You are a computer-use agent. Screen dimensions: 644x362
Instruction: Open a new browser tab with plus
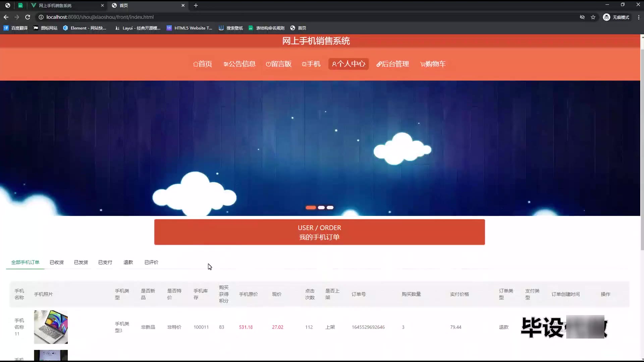pyautogui.click(x=196, y=5)
